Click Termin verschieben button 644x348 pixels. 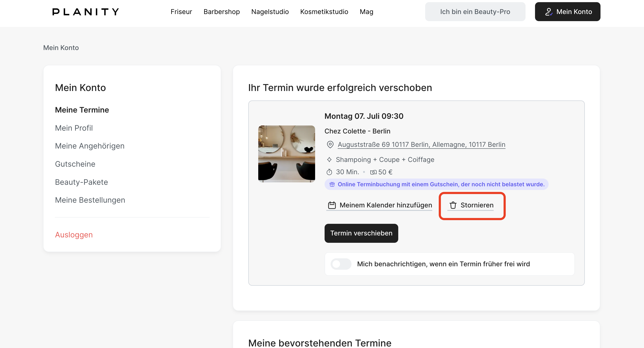[x=361, y=233]
